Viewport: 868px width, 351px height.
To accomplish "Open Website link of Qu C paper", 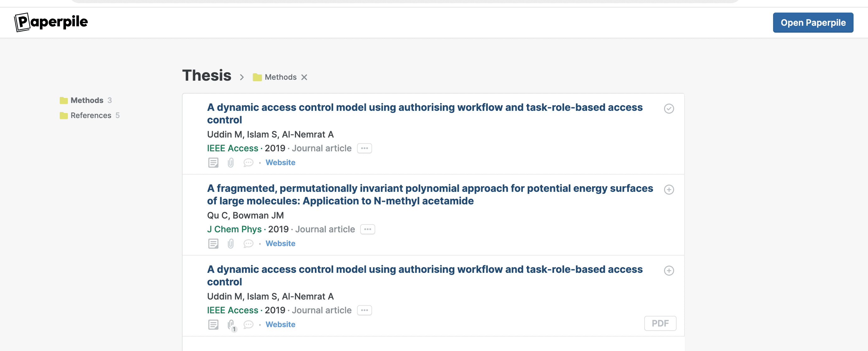I will (x=280, y=243).
